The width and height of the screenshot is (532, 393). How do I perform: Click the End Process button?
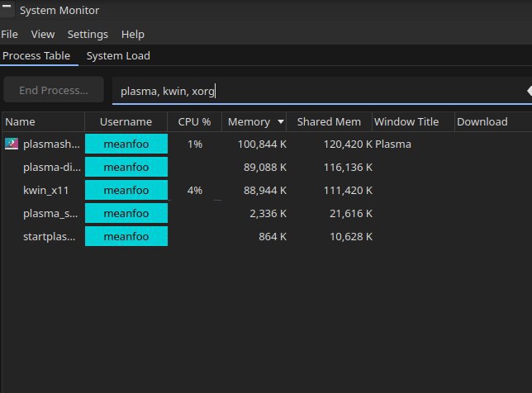(x=54, y=90)
